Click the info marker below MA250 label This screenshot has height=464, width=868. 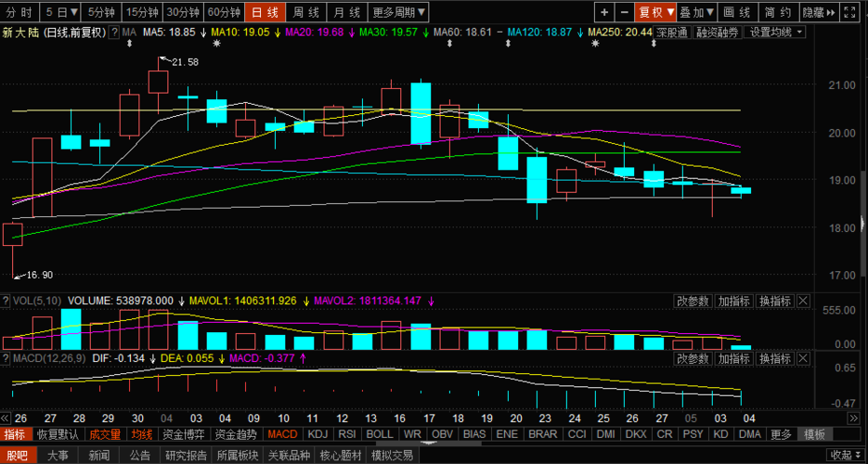595,43
